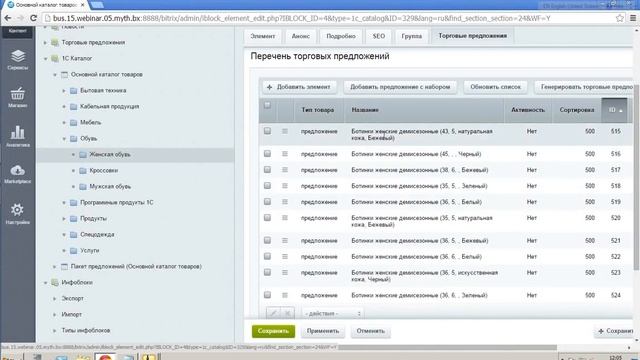Image resolution: width=640 pixels, height=360 pixels.
Task: Check the checkbox for row ID 515
Action: [x=267, y=131]
